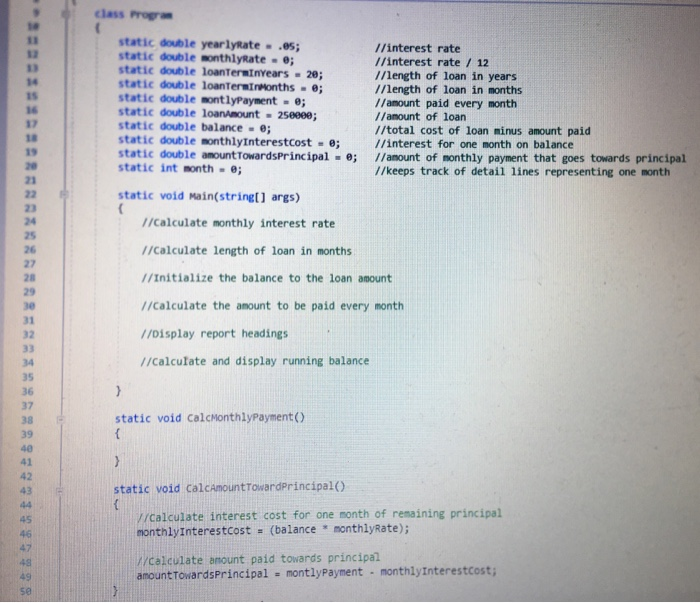This screenshot has height=603, width=700.
Task: Click the '//Calculate amount paid towards principal' comment
Action: [x=258, y=559]
